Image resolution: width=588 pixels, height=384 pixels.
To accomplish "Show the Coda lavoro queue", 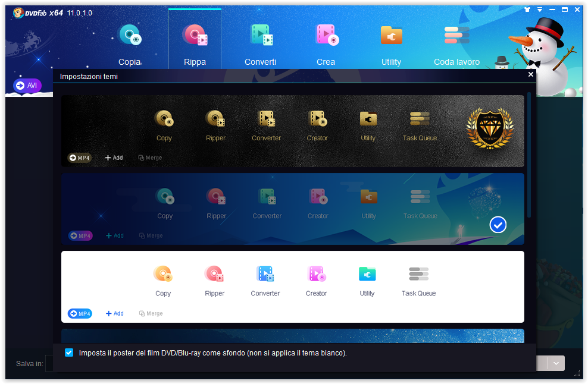I will point(456,44).
